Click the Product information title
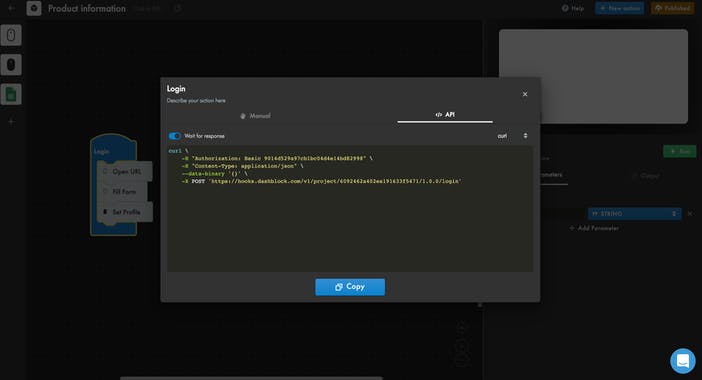The image size is (702, 380). point(87,9)
